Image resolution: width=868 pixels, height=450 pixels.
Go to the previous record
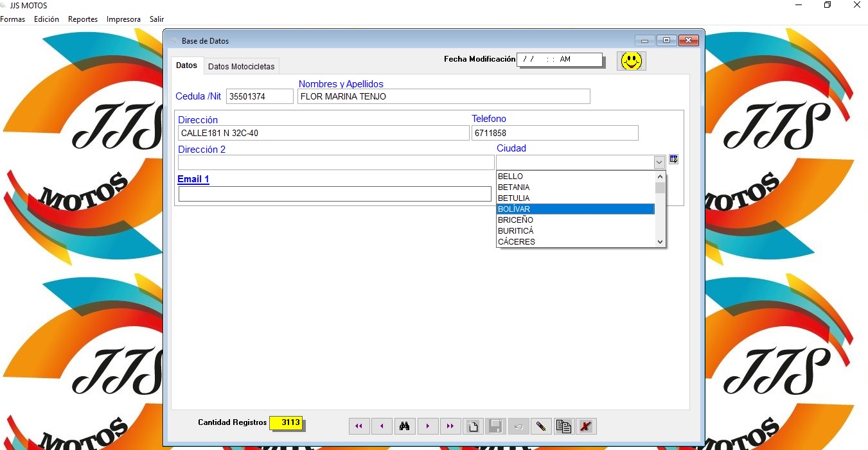point(382,426)
